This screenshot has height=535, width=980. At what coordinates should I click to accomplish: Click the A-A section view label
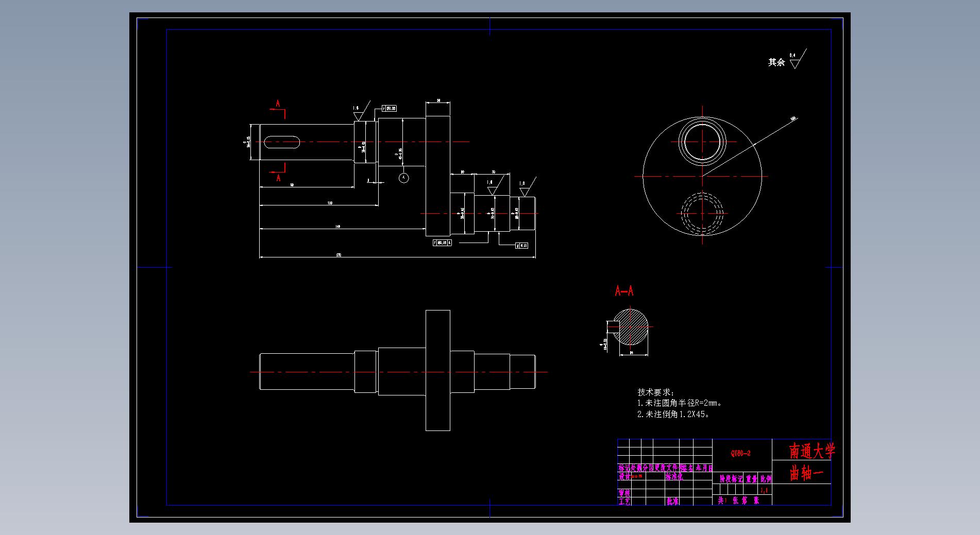pos(624,291)
